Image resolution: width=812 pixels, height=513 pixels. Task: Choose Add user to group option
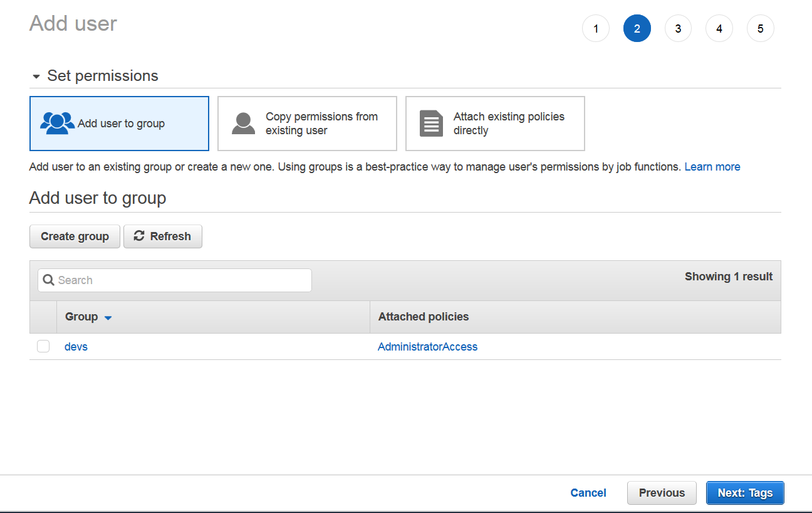pyautogui.click(x=119, y=124)
